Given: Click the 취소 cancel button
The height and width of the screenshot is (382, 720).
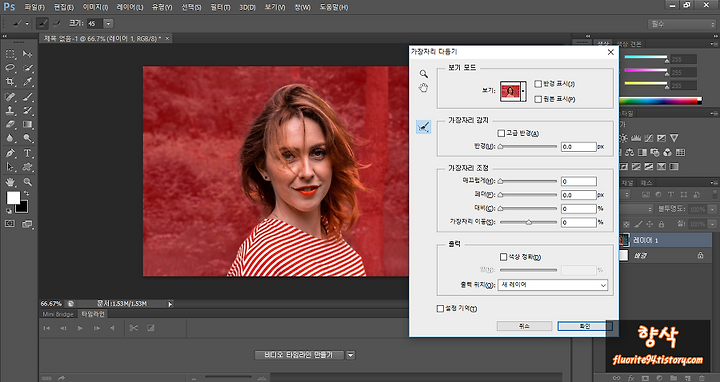Looking at the screenshot, I should [x=524, y=326].
